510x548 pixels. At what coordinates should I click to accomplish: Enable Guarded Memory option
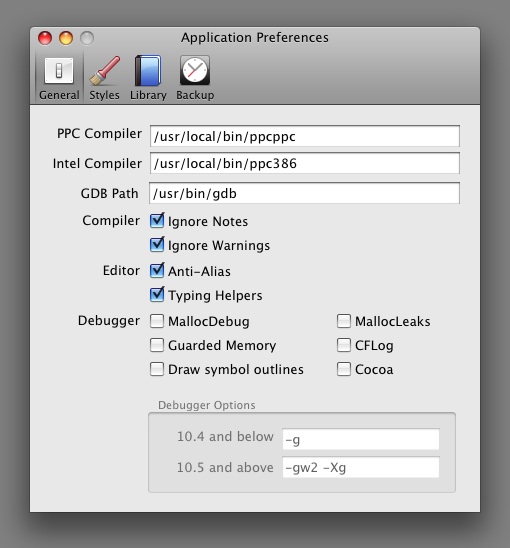point(157,345)
